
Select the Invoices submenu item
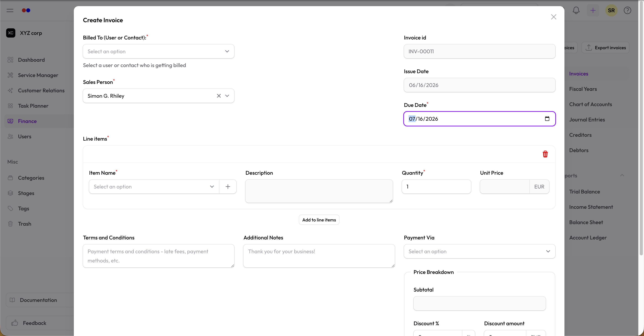coord(578,74)
